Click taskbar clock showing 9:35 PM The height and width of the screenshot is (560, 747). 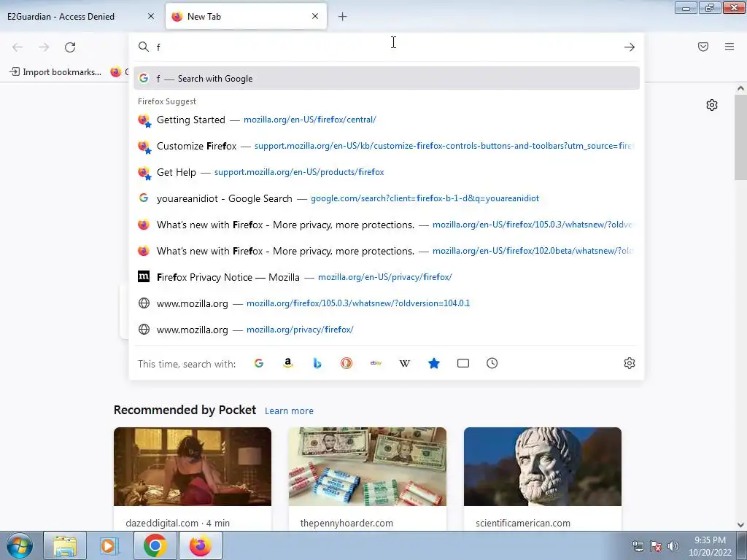click(x=710, y=546)
